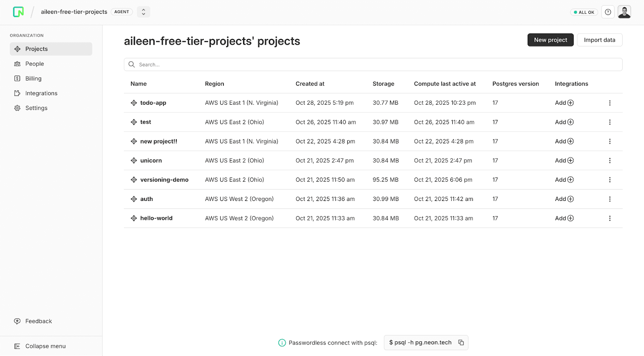This screenshot has width=644, height=356.
Task: Open more options menu for hello-world
Action: [x=609, y=218]
